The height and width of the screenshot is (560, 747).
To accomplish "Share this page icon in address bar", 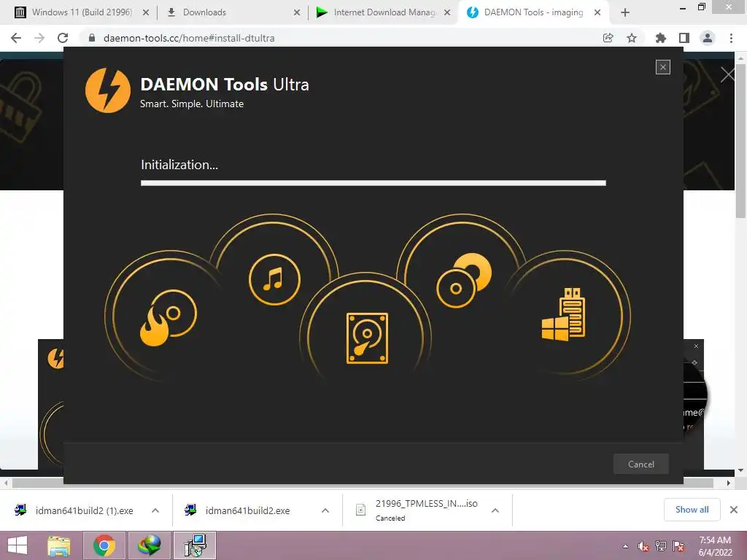I will point(608,38).
